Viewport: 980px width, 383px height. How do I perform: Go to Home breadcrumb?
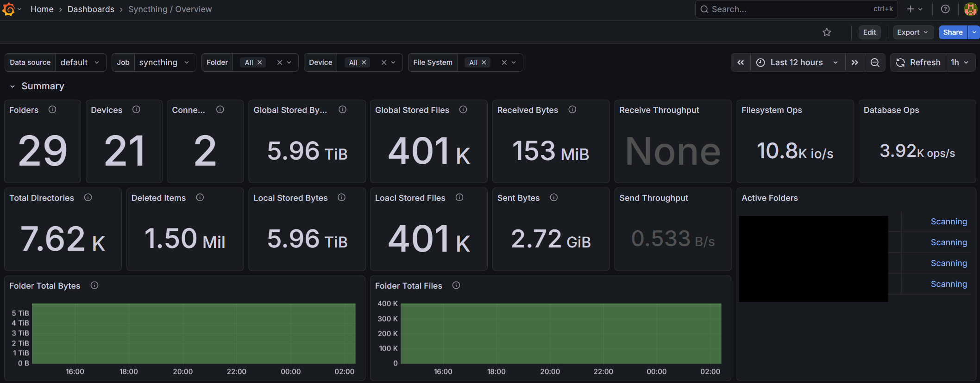point(42,9)
